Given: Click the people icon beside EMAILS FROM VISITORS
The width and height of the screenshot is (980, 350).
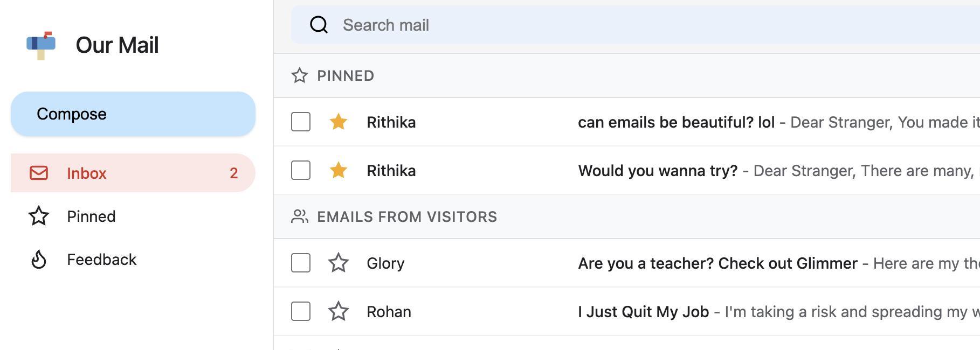Looking at the screenshot, I should tap(300, 216).
